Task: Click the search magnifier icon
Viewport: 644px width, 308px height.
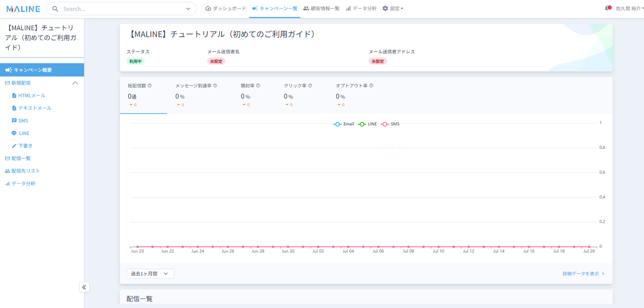Action: [x=55, y=9]
